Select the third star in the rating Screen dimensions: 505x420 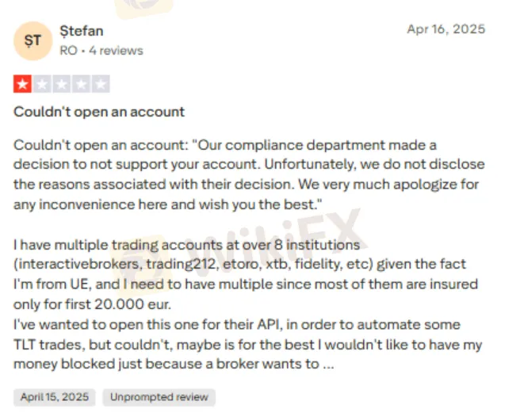point(62,84)
